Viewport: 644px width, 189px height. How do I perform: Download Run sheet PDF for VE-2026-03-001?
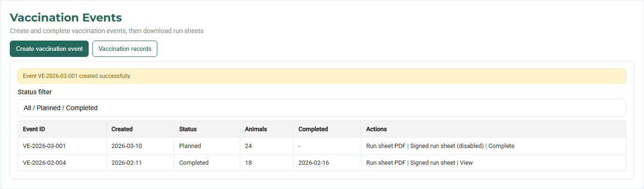pyautogui.click(x=385, y=146)
